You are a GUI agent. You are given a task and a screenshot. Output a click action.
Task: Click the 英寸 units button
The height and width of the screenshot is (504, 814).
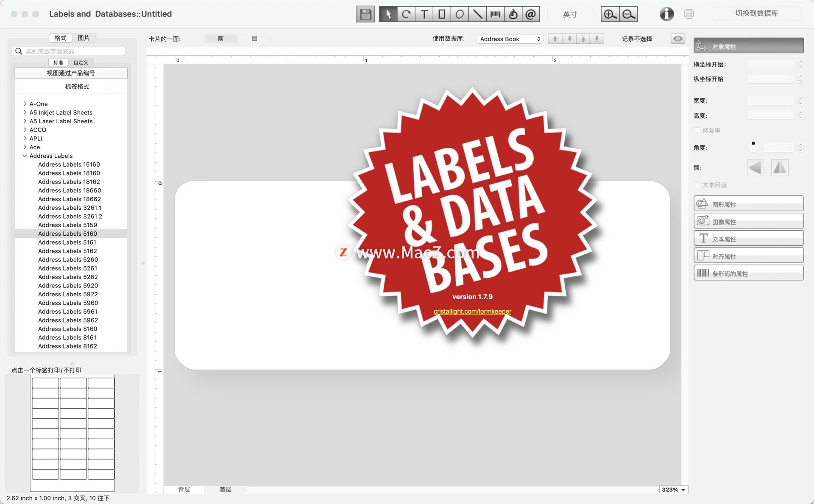pyautogui.click(x=570, y=14)
